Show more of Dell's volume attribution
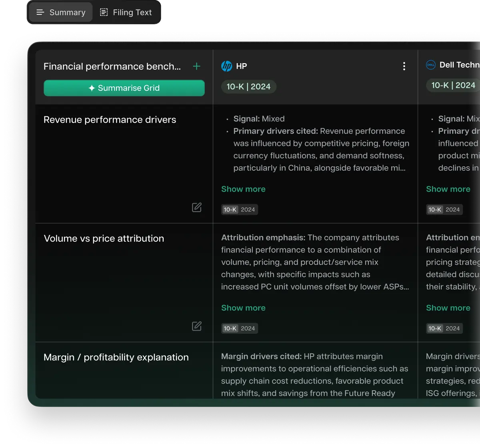 point(448,308)
